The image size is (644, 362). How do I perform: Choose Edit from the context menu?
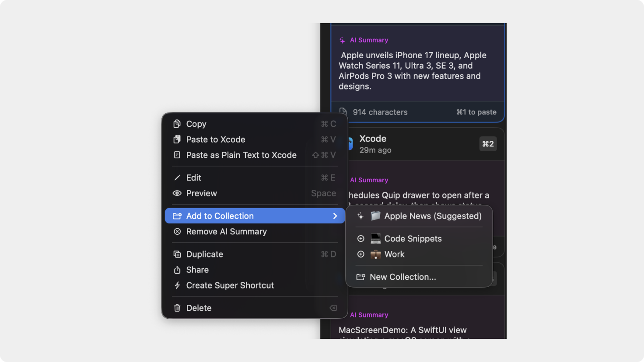(255, 178)
